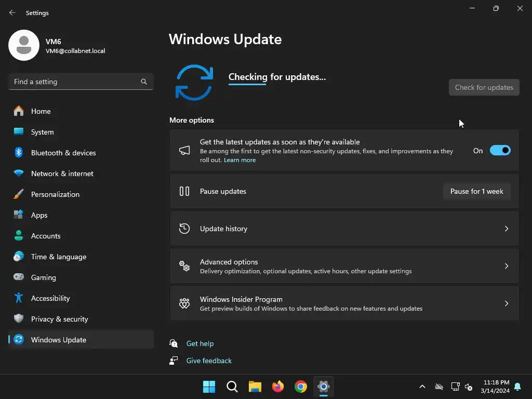Click the Apps icon in sidebar
Image resolution: width=532 pixels, height=399 pixels.
[19, 215]
